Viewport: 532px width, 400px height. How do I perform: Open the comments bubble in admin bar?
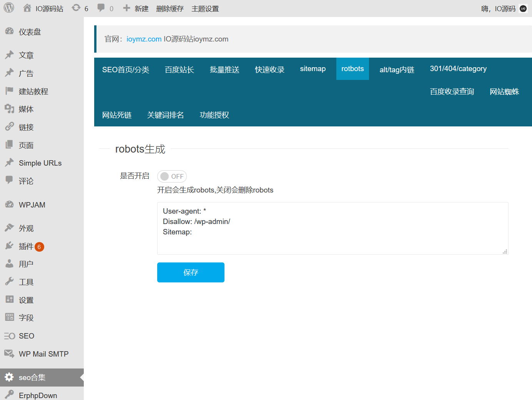pyautogui.click(x=101, y=8)
